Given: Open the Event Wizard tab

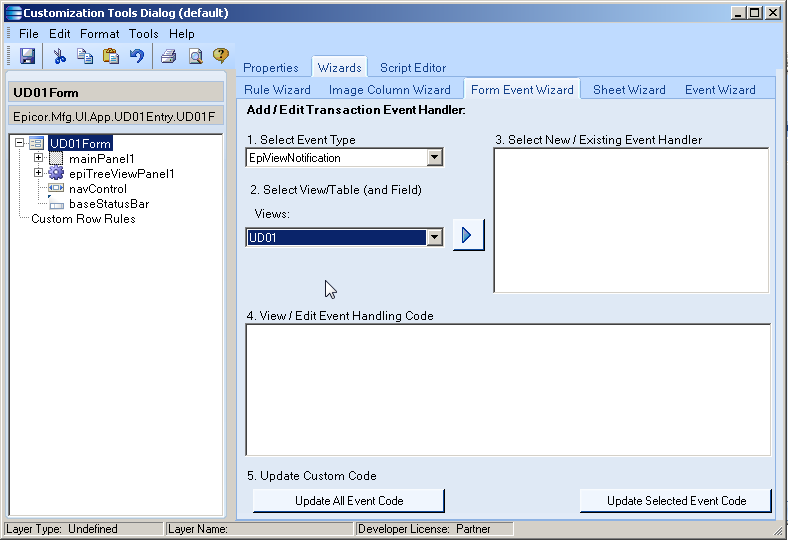Looking at the screenshot, I should coord(720,90).
